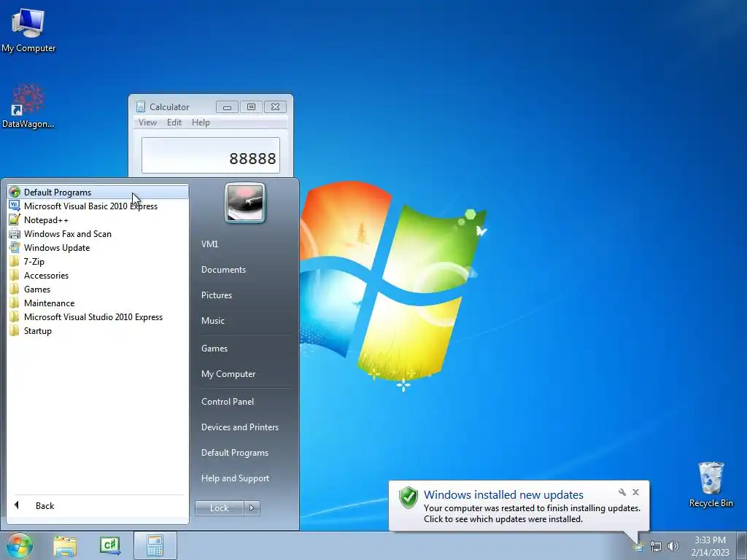Expand the Accessories folder
Viewport: 747px width, 560px height.
98,275
